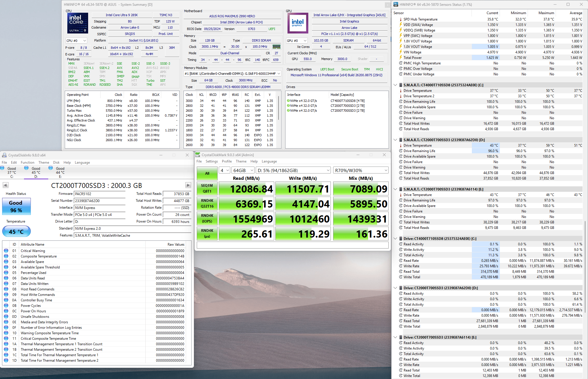This screenshot has height=379, width=588.
Task: Click the Intel Core Ultra 9 CPU logo
Action: [78, 23]
